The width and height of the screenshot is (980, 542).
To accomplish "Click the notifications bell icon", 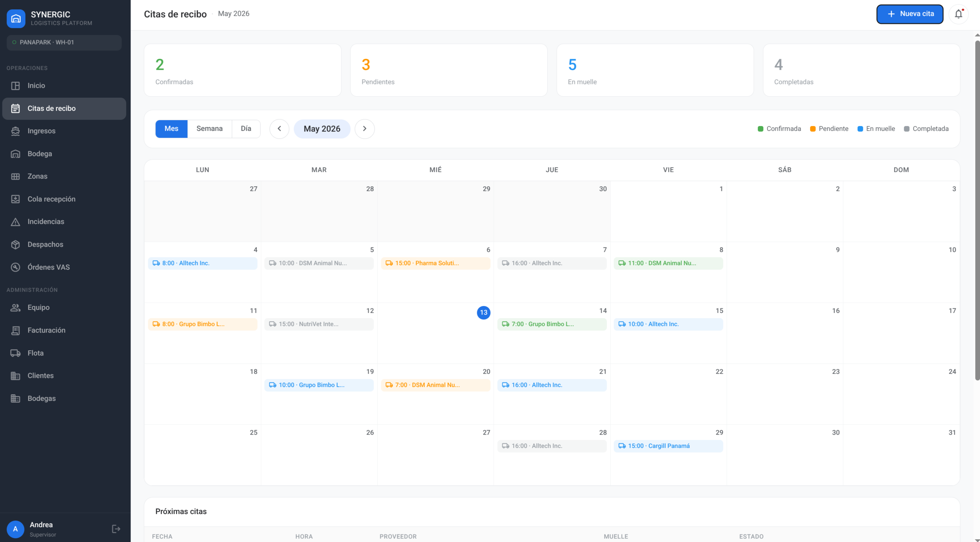I will [958, 14].
